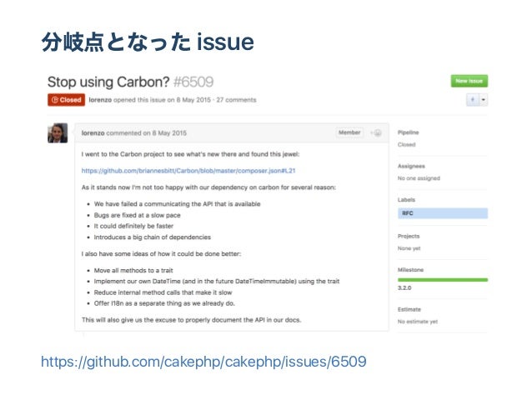The image size is (532, 400).
Task: Expand the Assignees sidebar section
Action: tap(411, 166)
